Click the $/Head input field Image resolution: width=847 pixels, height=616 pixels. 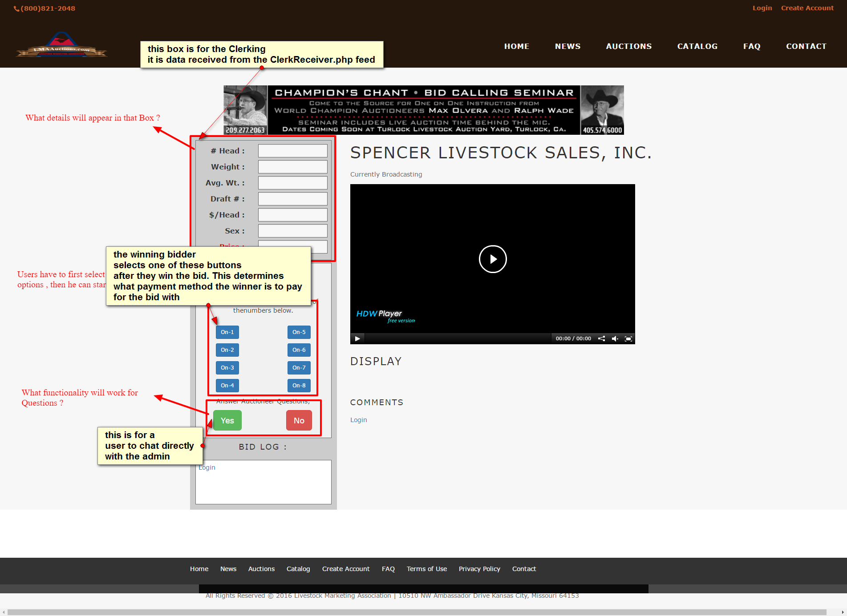coord(293,215)
